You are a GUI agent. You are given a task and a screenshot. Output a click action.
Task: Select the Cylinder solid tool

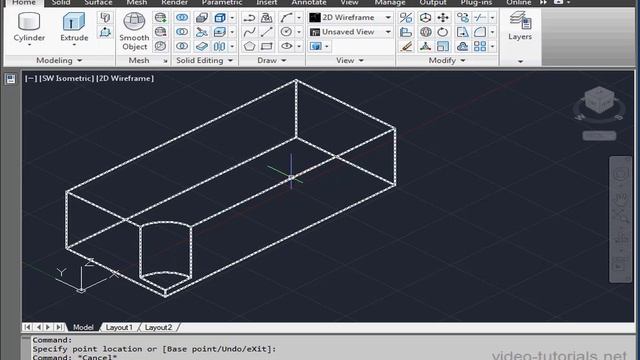(x=29, y=27)
